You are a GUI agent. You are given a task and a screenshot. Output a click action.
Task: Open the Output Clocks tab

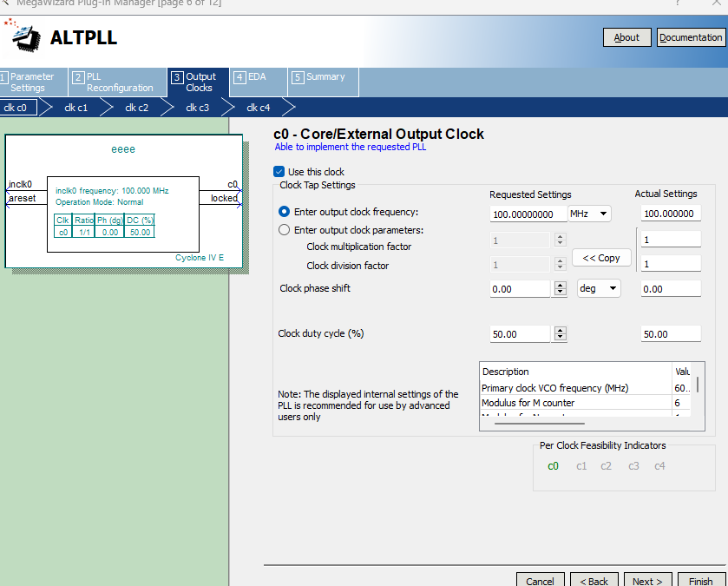pos(198,82)
